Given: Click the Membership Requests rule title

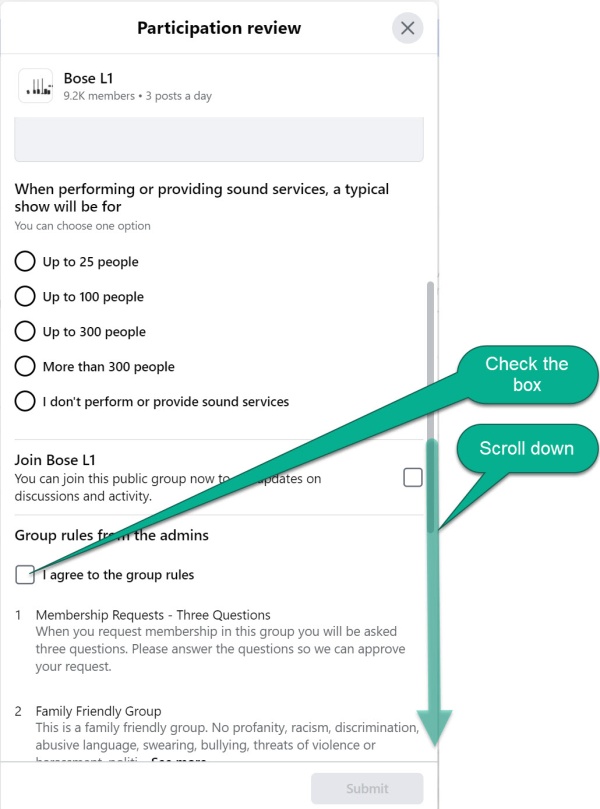Looking at the screenshot, I should click(x=153, y=615).
